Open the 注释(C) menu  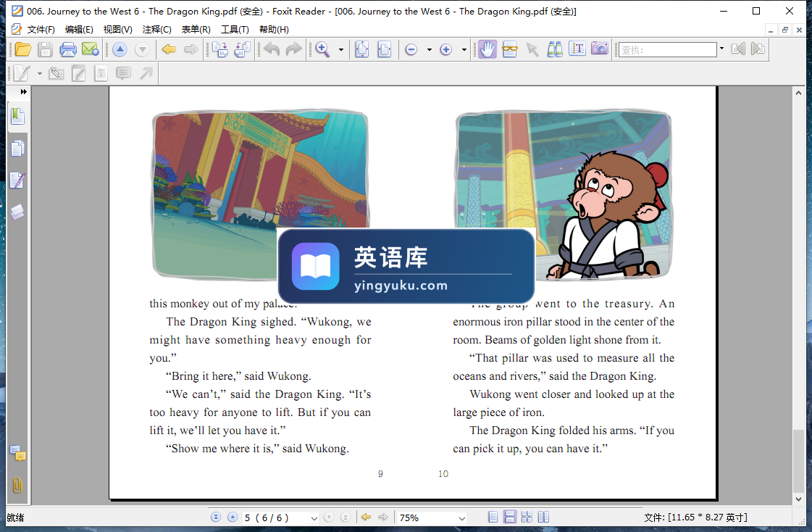(x=157, y=30)
